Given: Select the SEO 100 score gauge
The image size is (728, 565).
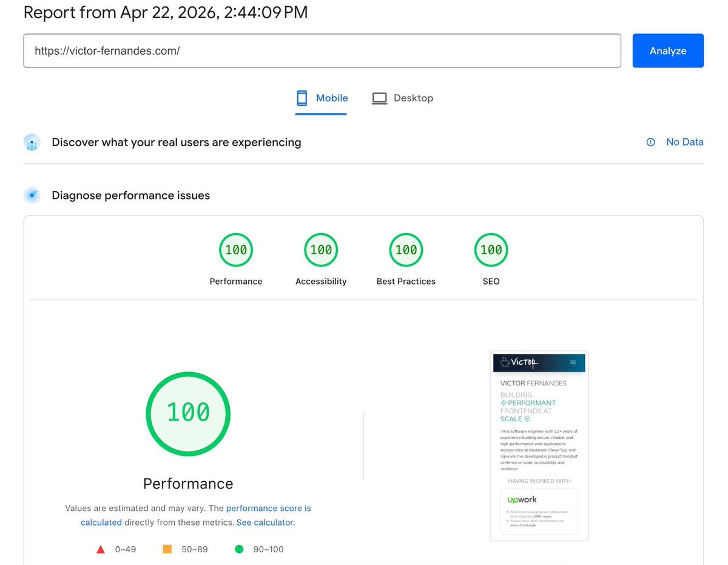Looking at the screenshot, I should [491, 250].
